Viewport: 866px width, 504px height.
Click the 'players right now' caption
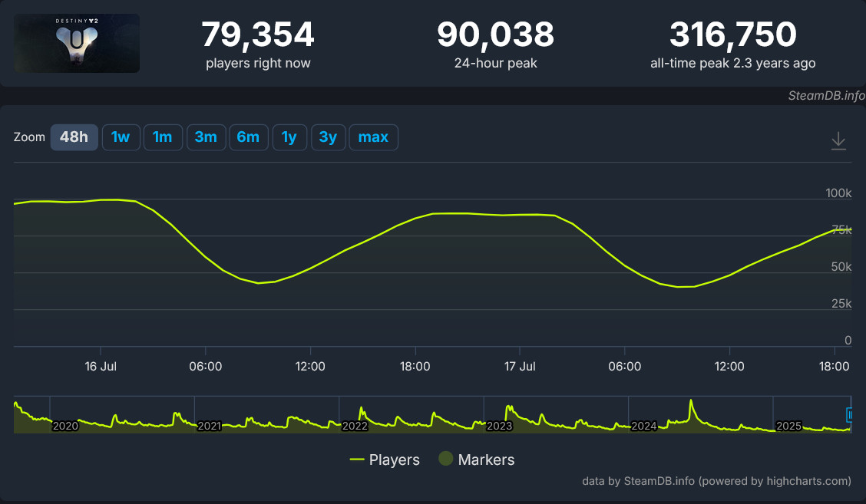[x=258, y=64]
